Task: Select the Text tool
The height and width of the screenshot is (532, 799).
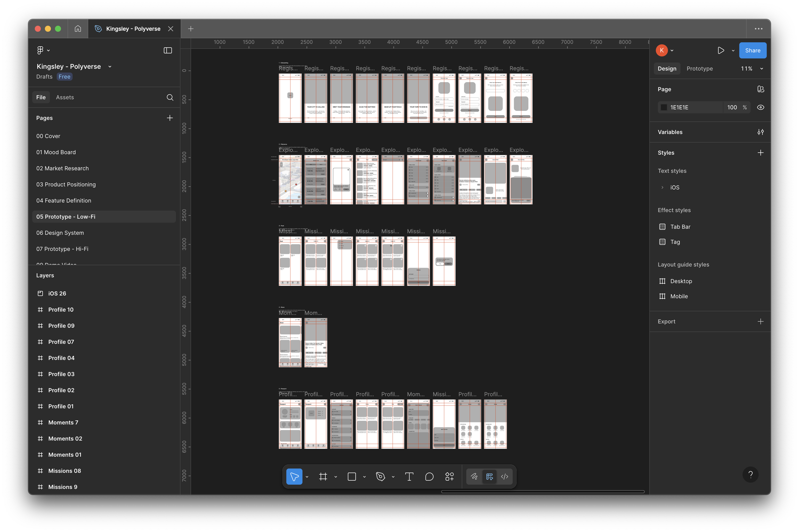Action: point(409,477)
